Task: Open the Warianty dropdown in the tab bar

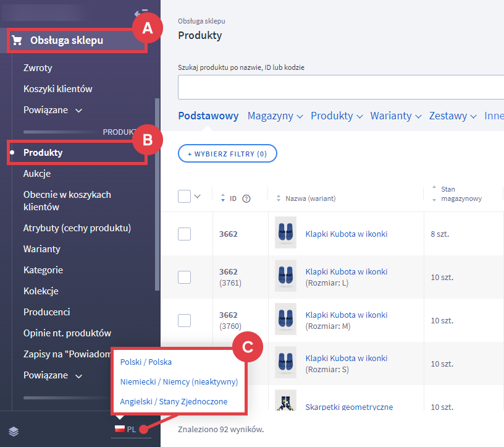Action: tap(395, 116)
